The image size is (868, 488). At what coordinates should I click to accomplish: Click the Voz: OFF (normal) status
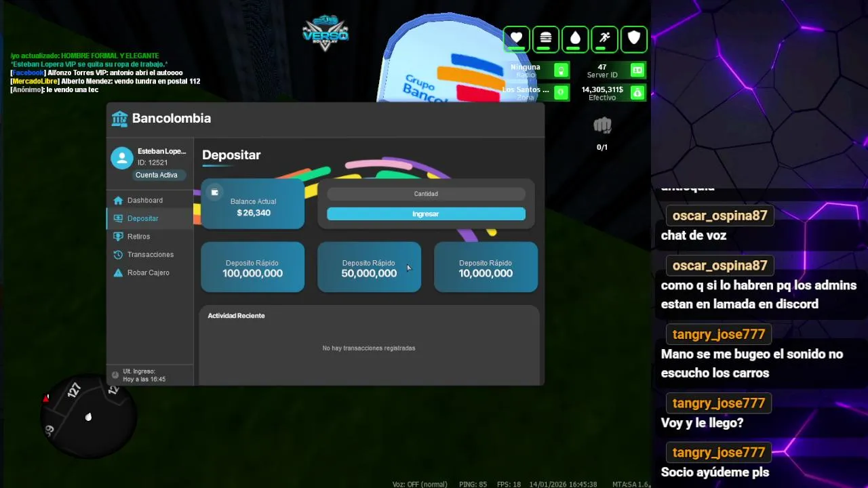point(420,485)
